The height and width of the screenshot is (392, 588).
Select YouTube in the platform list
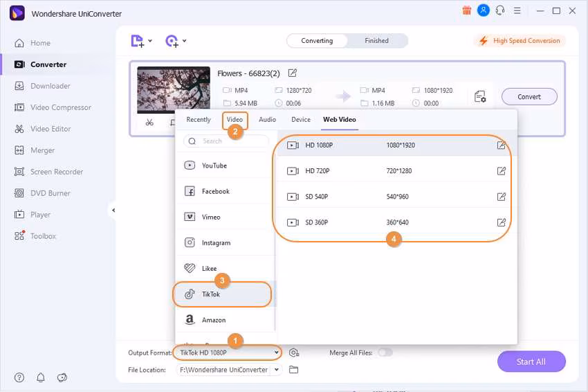coord(225,166)
